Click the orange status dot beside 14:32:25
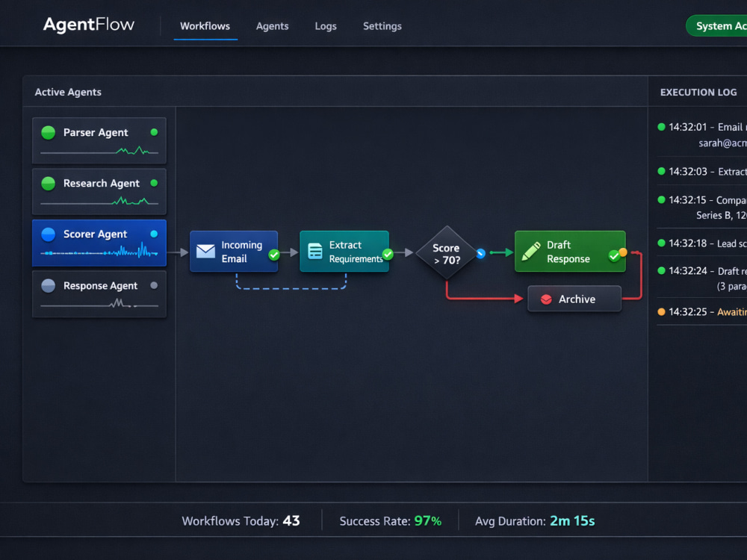Screen dimensions: 747x560 661,312
